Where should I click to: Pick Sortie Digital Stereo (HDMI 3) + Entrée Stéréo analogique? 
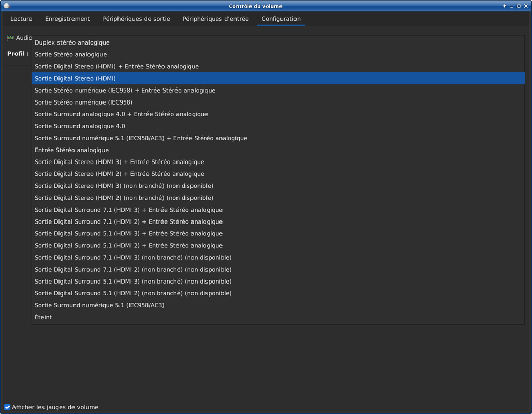pyautogui.click(x=278, y=162)
